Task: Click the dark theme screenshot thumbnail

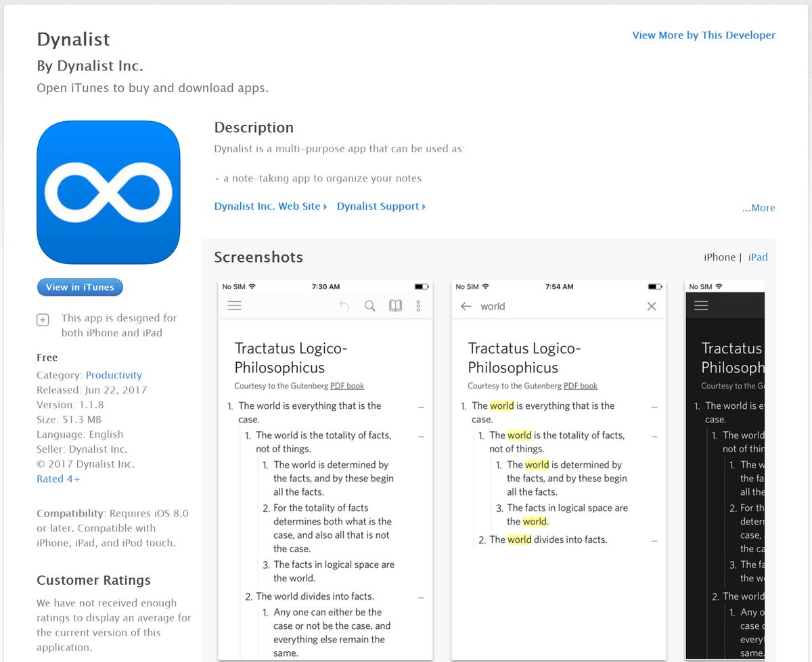Action: click(725, 469)
